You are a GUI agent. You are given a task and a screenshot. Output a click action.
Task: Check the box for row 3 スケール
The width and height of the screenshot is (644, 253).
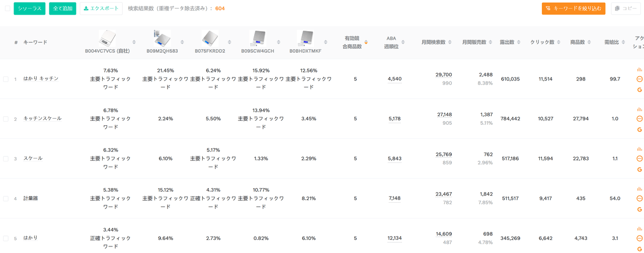point(6,158)
